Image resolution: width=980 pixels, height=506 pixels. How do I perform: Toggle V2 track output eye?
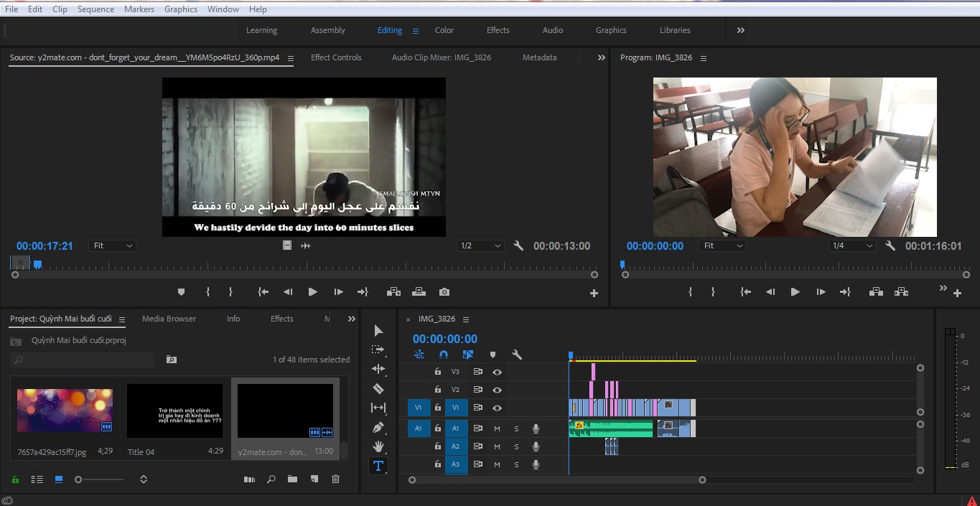(x=497, y=390)
